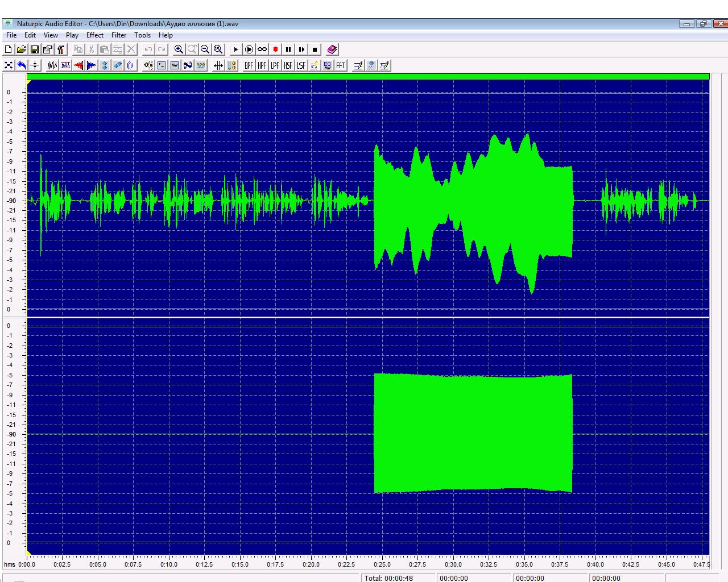Click the blue diagonal arrow icon

point(118,65)
